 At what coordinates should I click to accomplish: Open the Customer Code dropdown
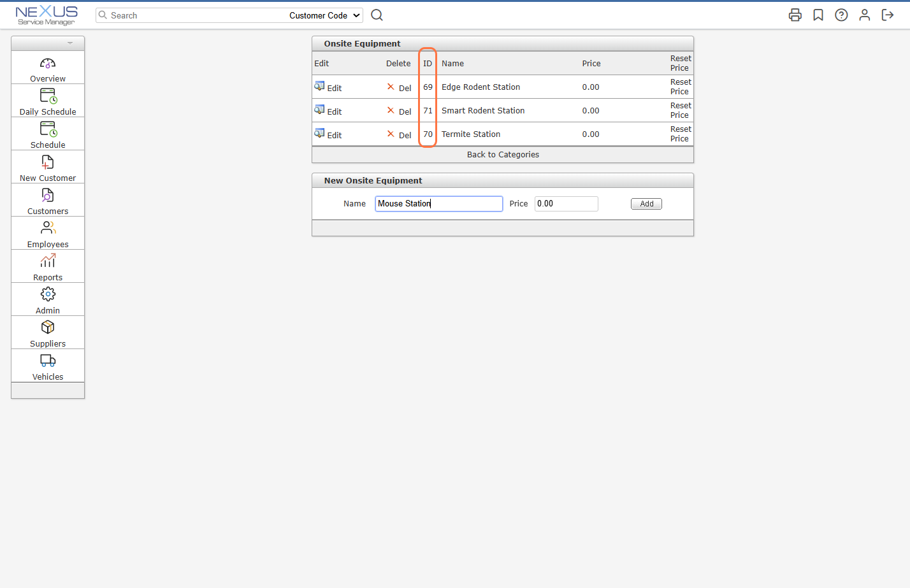(324, 15)
